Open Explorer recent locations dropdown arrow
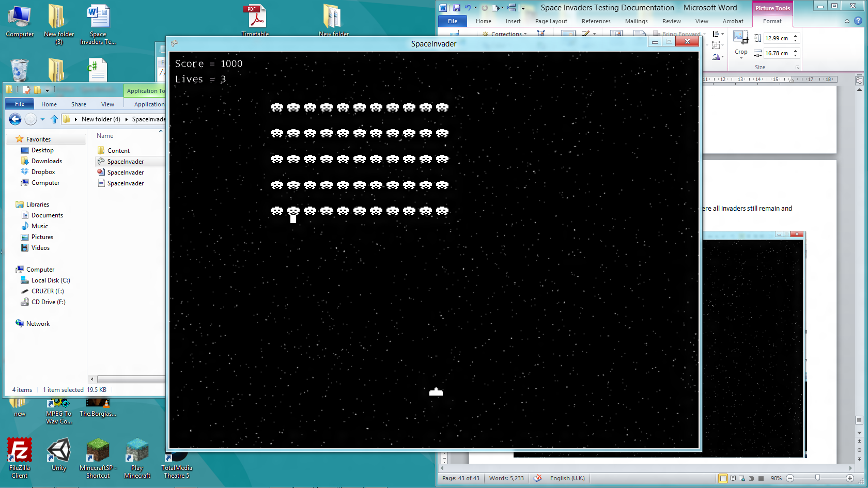Image resolution: width=868 pixels, height=488 pixels. coord(42,119)
